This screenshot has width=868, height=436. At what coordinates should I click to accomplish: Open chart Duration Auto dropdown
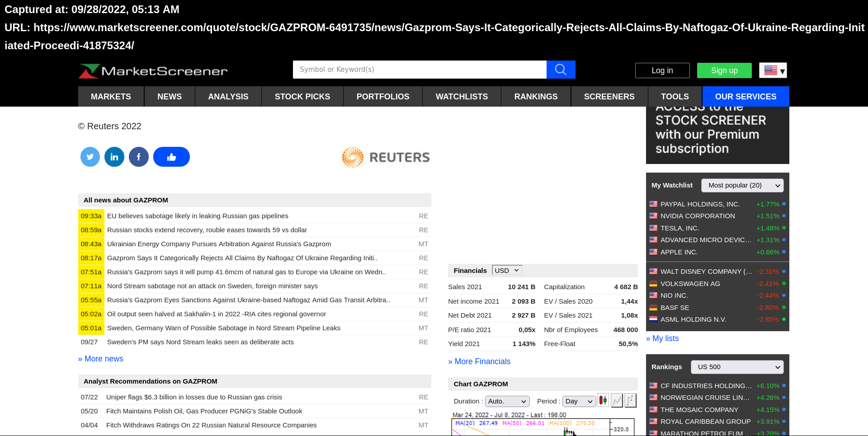(507, 401)
